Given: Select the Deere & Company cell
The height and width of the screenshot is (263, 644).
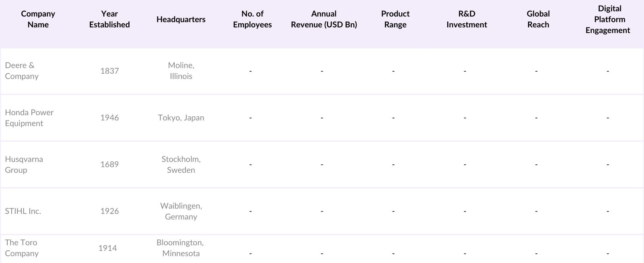Looking at the screenshot, I should pos(22,71).
